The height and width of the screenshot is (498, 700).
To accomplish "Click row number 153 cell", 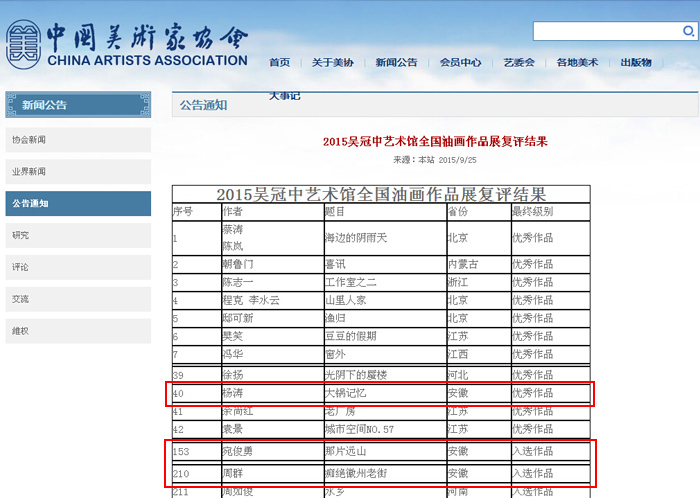I will tap(197, 451).
